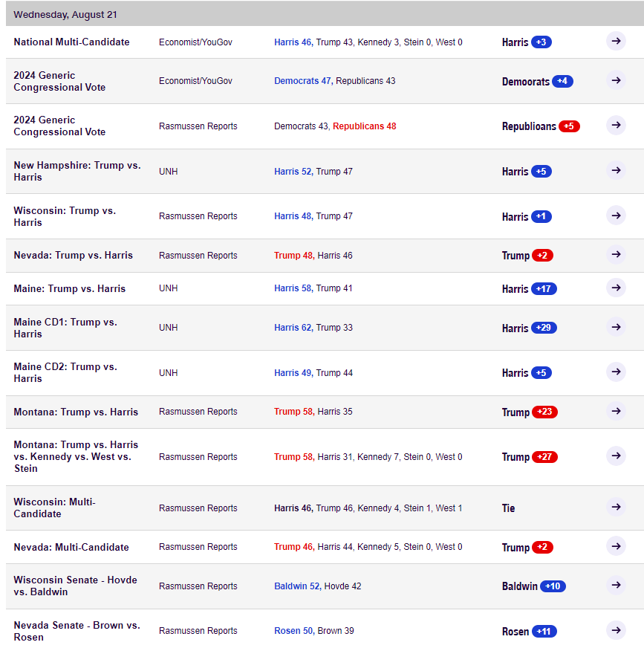Image resolution: width=644 pixels, height=648 pixels.
Task: Click result 'Democrats 47, Republicans 43'
Action: point(334,80)
